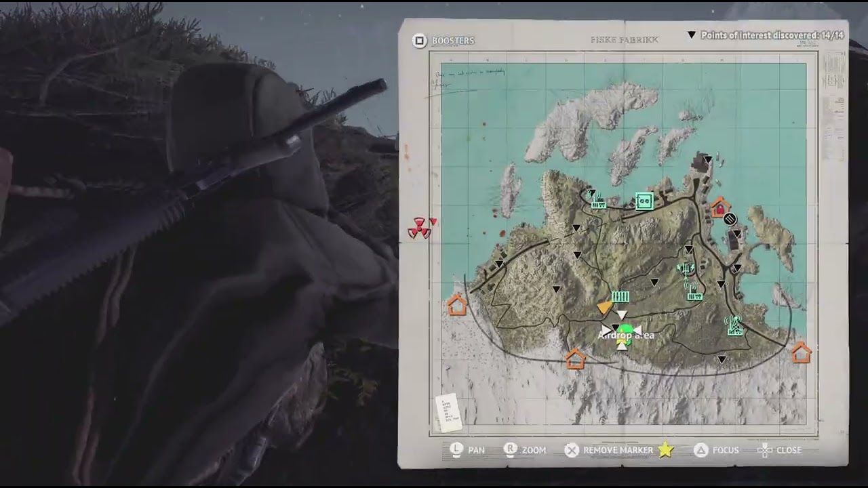Click the orange arrow marker near the container icon
The height and width of the screenshot is (488, 868).
coord(604,308)
